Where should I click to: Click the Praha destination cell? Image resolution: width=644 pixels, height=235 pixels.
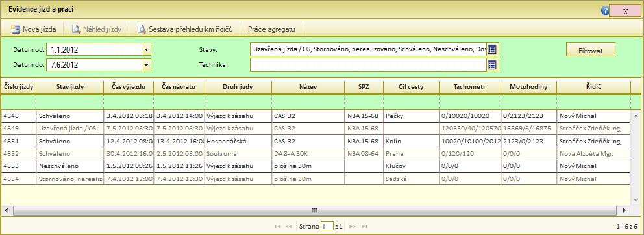411,153
